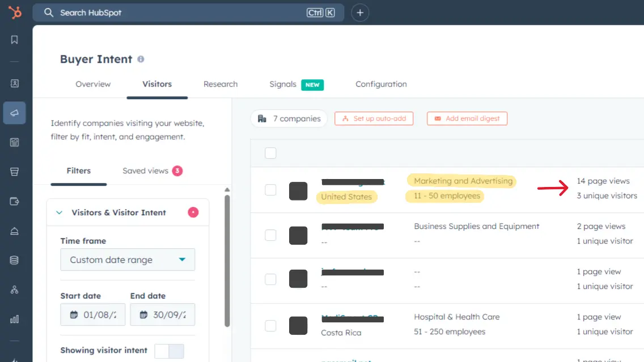Open the Custom date range dropdown
Viewport: 644px width, 362px height.
pyautogui.click(x=128, y=260)
